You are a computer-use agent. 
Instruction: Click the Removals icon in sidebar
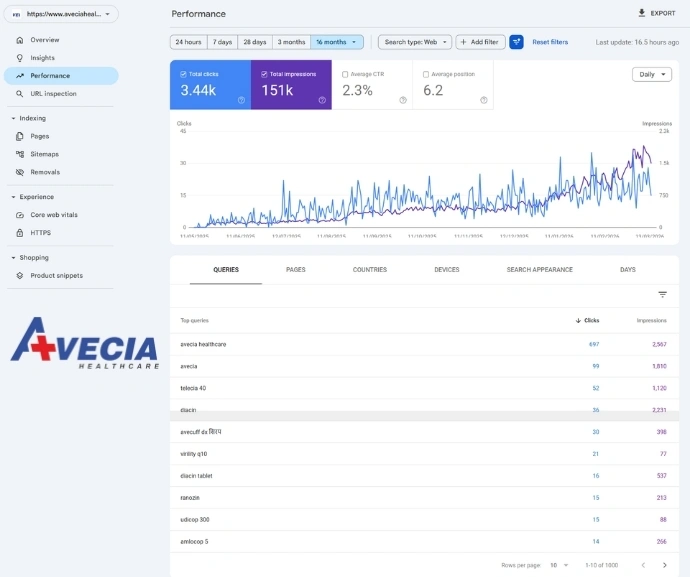pos(20,172)
